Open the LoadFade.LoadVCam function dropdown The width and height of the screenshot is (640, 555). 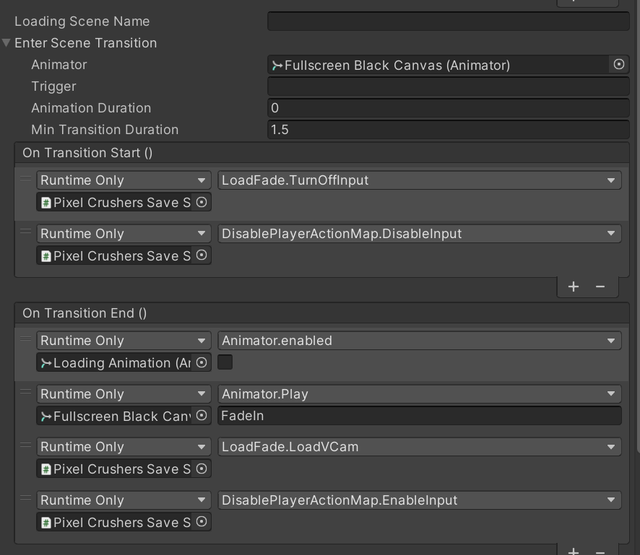(420, 447)
